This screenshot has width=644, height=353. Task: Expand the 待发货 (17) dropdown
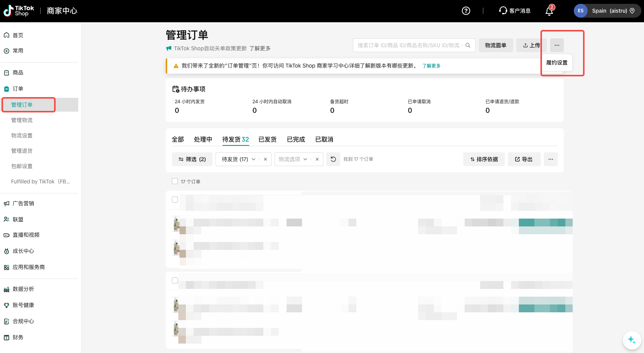tap(254, 159)
